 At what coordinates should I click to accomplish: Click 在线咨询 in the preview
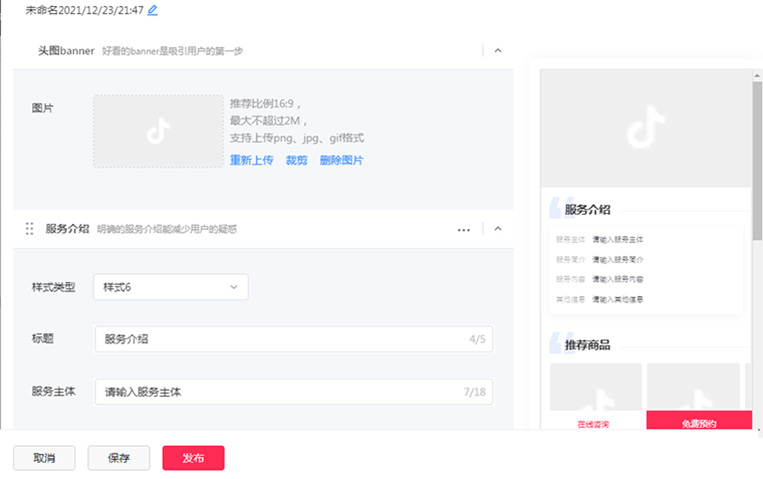point(593,424)
